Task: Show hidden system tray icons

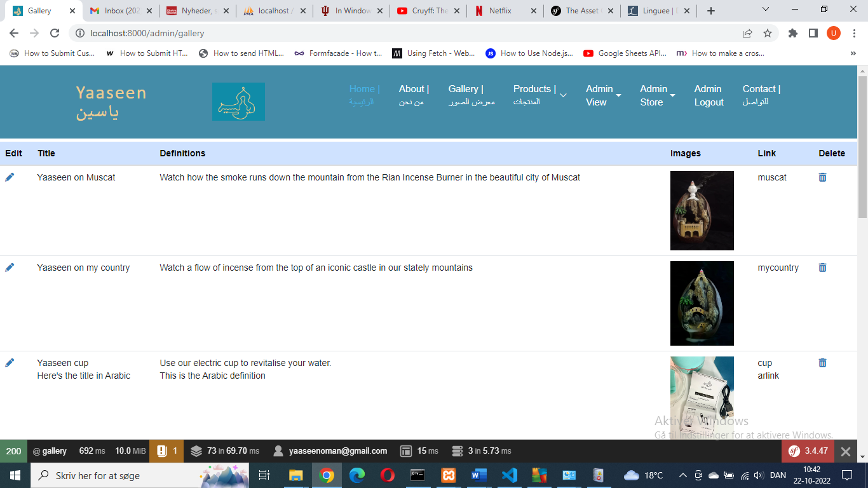Action: tap(682, 475)
